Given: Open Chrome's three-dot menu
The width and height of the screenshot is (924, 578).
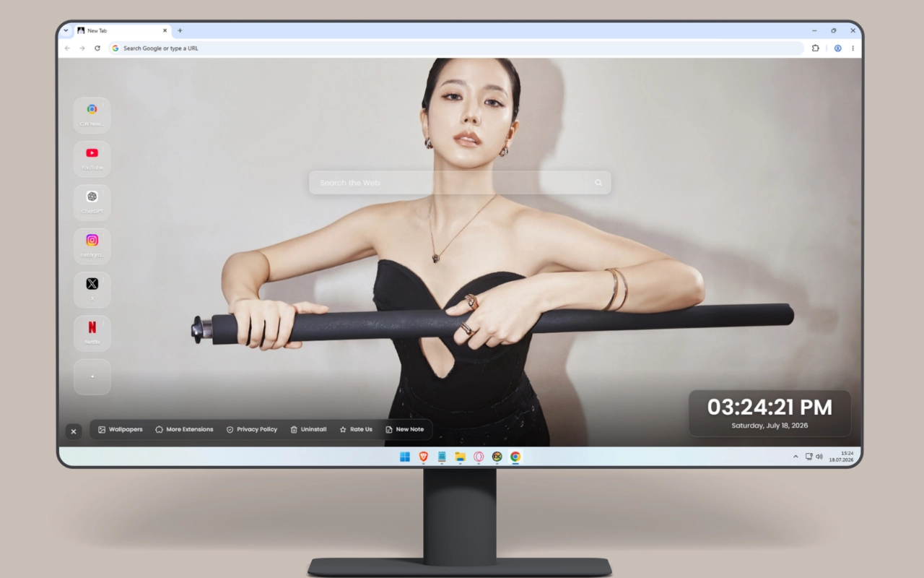Looking at the screenshot, I should click(853, 48).
